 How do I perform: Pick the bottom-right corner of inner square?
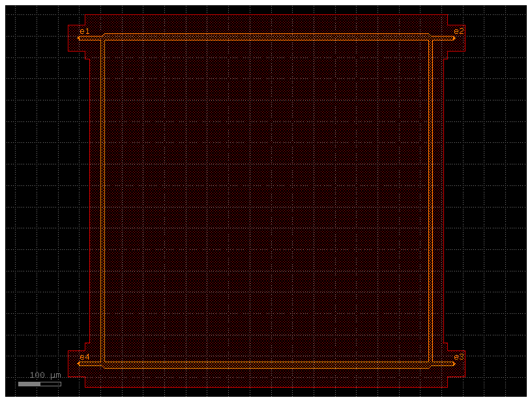pos(428,361)
